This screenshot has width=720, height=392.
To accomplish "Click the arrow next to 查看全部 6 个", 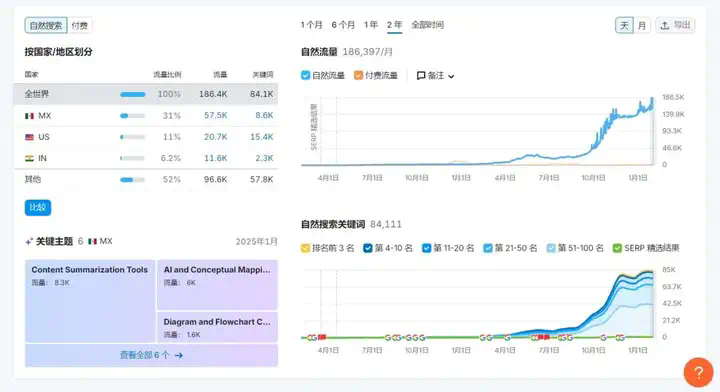I will (179, 355).
